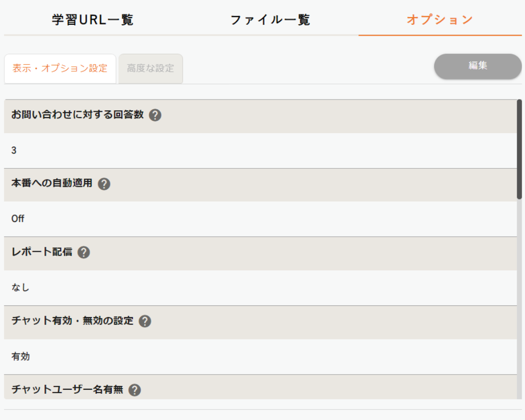525x420 pixels.
Task: Open help tooltip for レポート配信
Action: (x=84, y=252)
